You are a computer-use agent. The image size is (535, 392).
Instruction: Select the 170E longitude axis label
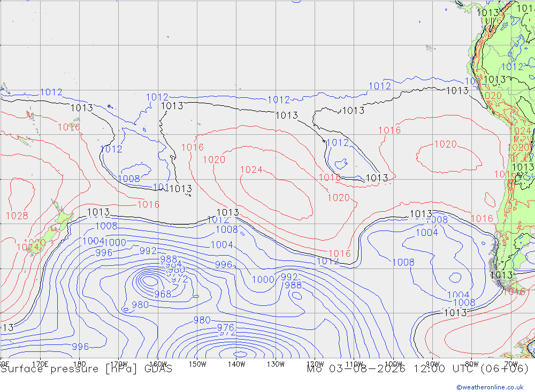(x=40, y=364)
